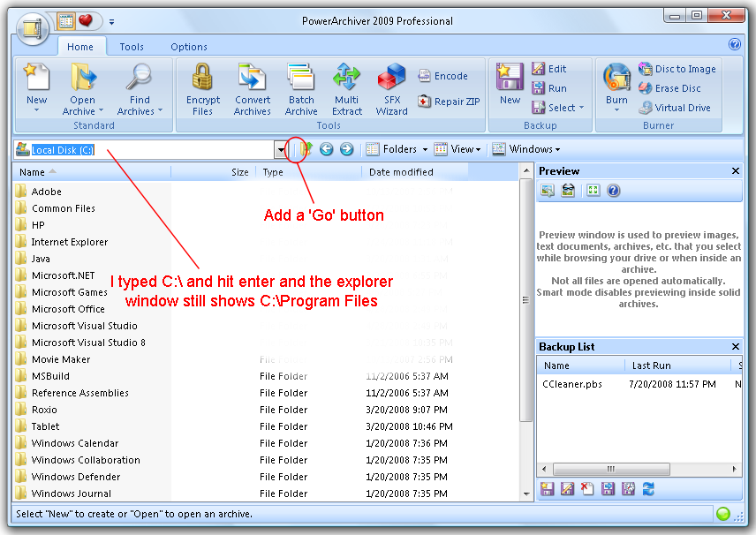Open Archive using the folder icon
Screen dimensions: 756x535
83,77
